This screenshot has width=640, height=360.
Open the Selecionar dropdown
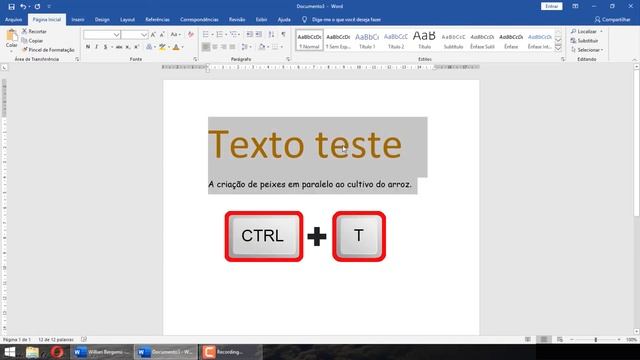[587, 50]
